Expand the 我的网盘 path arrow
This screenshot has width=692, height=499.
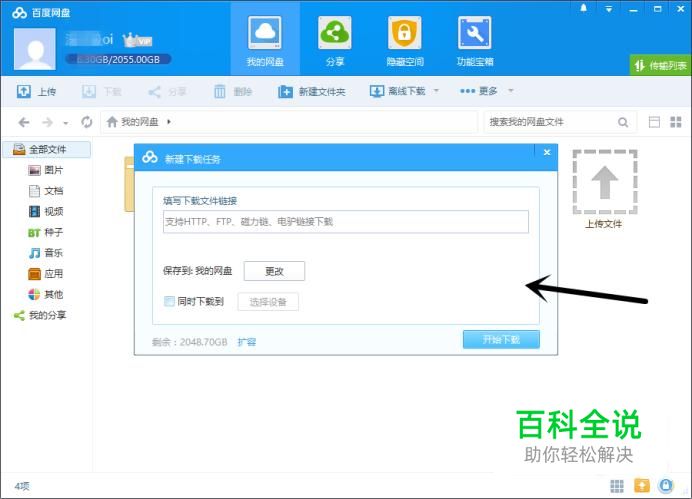169,122
